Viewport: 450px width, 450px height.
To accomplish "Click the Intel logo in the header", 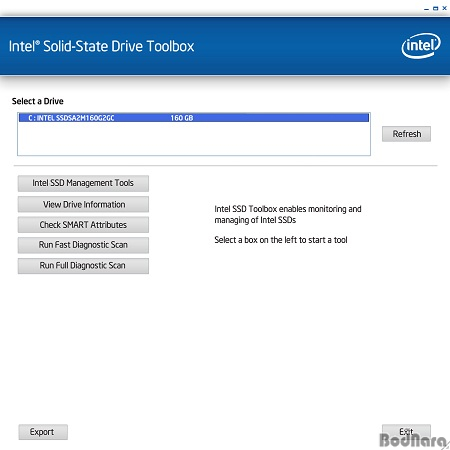I will 421,46.
